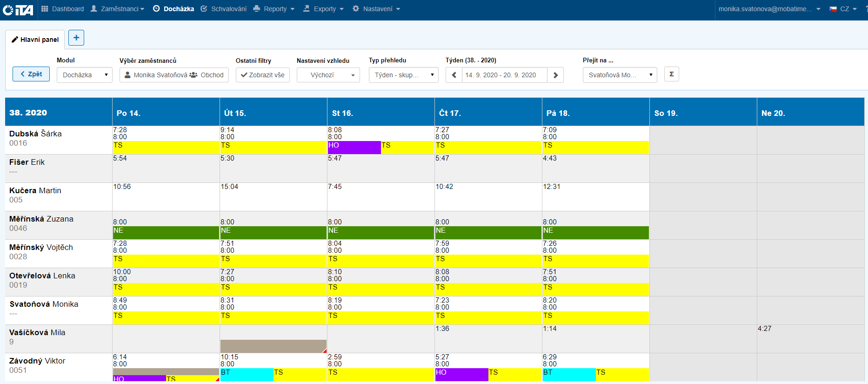Click the sigma summary icon
Viewport: 868px width, 384px height.
671,74
